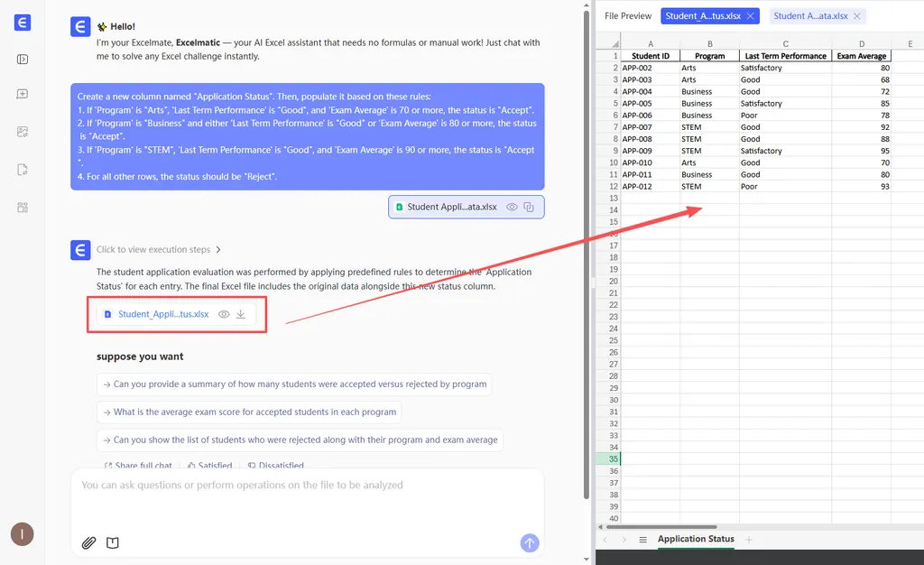Click the paperclip attach file icon
This screenshot has width=924, height=565.
tap(88, 542)
